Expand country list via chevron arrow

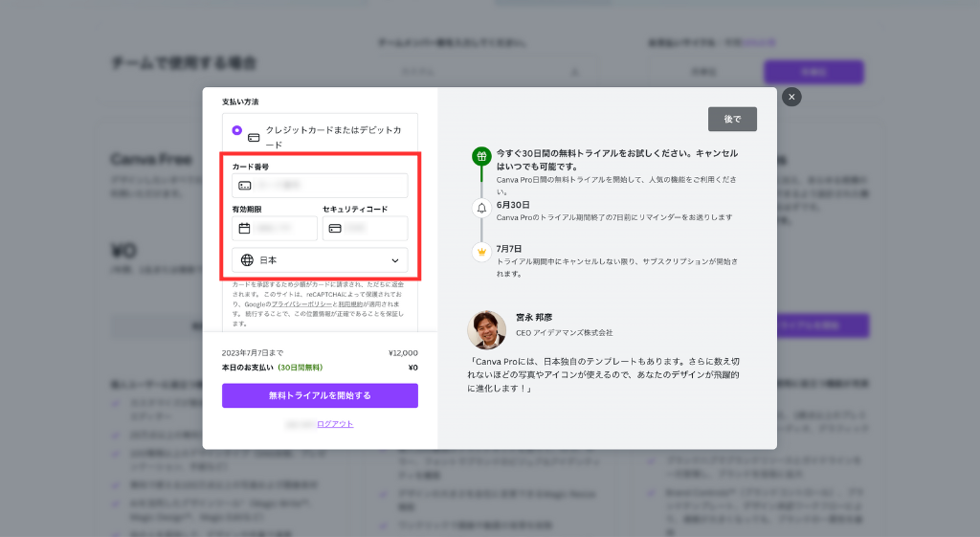395,260
